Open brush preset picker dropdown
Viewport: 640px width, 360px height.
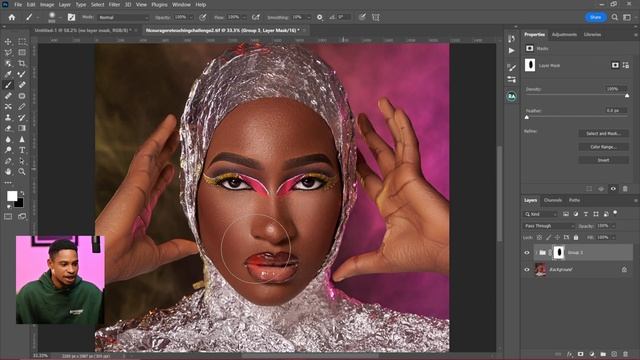tap(60, 18)
